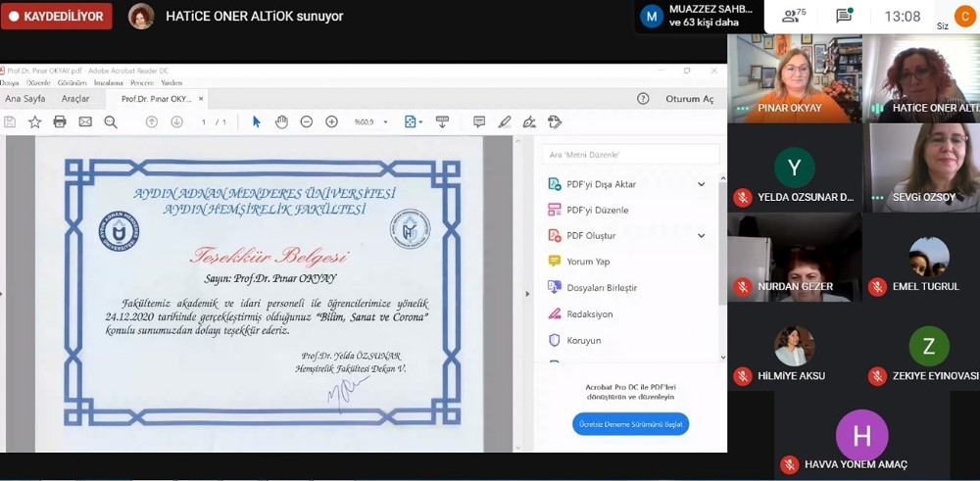Bookmark the document with the star icon
This screenshot has width=980, height=481.
tap(35, 121)
